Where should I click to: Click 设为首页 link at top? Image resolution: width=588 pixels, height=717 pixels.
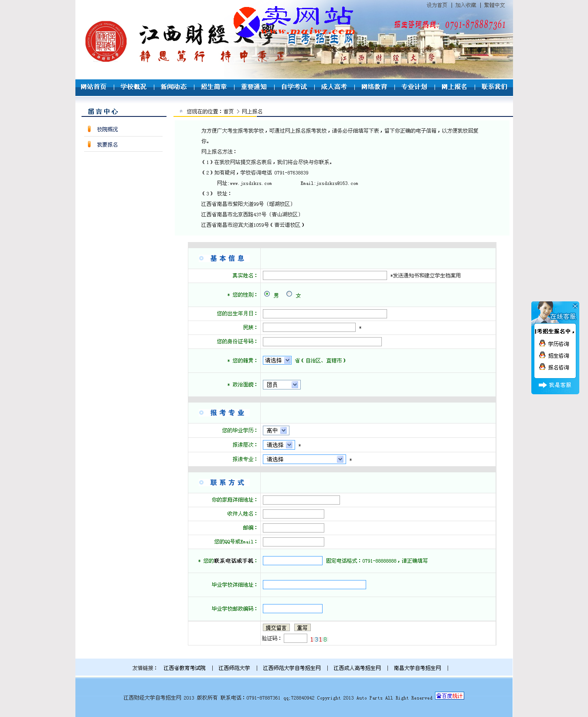click(437, 5)
